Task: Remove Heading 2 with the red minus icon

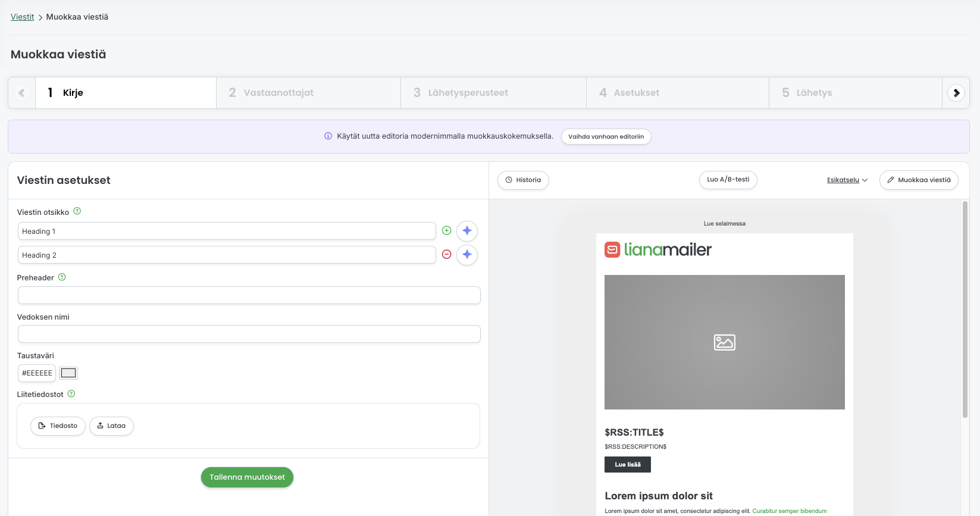Action: [x=447, y=255]
